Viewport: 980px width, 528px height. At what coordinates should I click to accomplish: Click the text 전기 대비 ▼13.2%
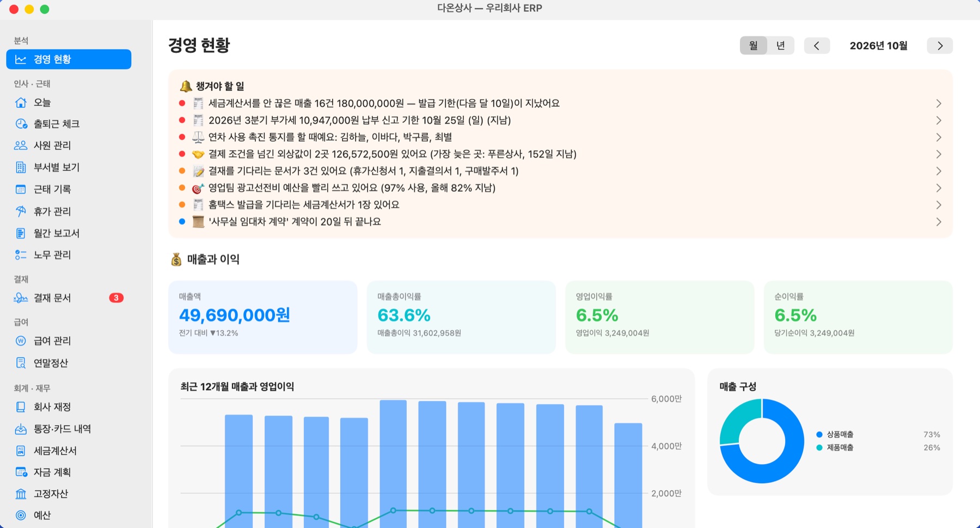[x=209, y=333]
